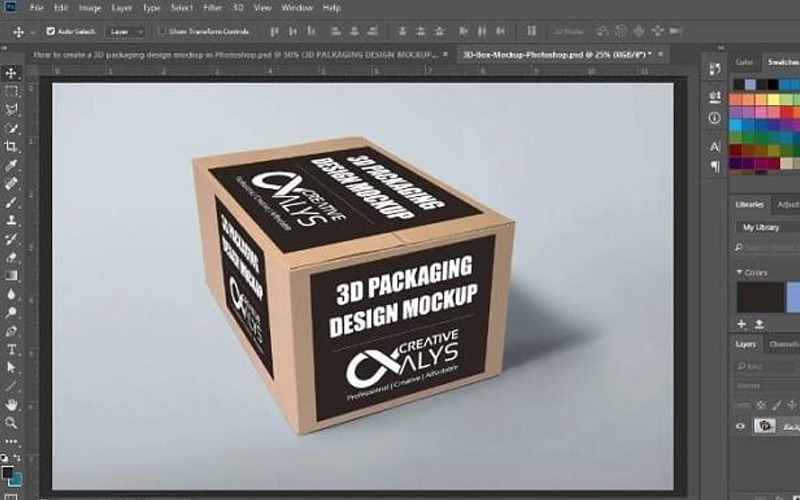Hide the layer using its eye icon

tap(740, 426)
